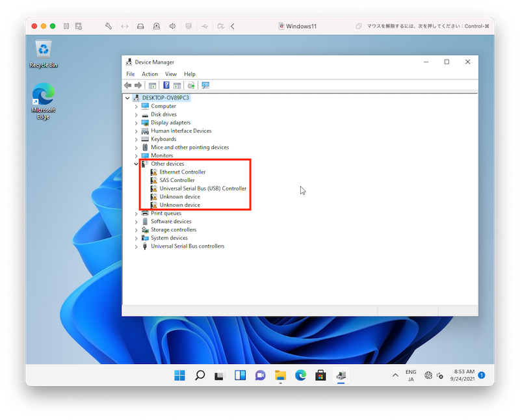Expand Universal Serial Bus controllers category

pos(136,246)
